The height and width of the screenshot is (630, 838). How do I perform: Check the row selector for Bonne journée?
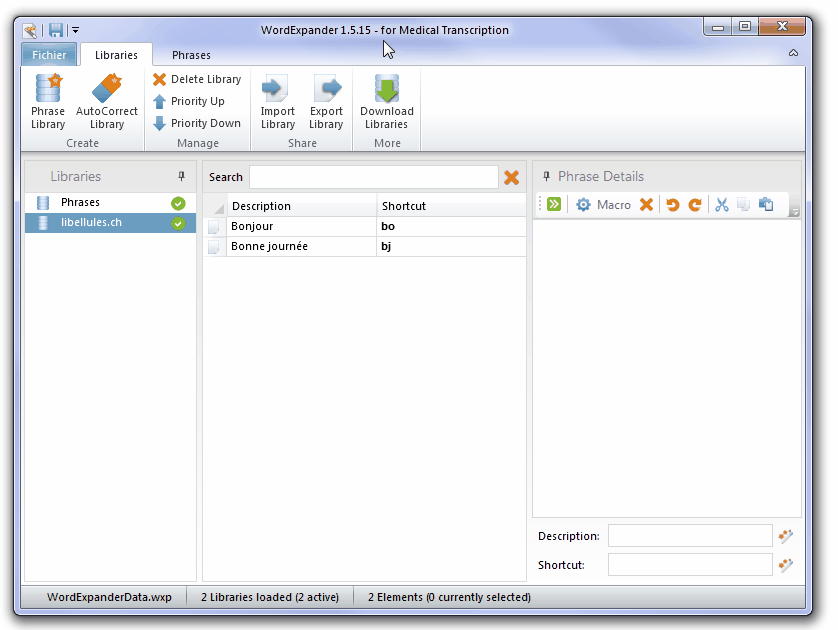(214, 246)
